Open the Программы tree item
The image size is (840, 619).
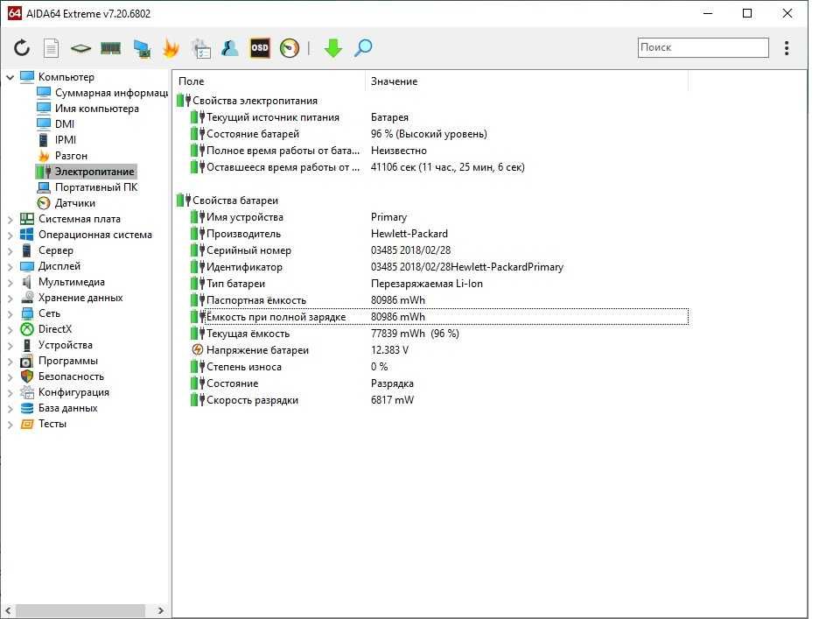click(x=68, y=361)
